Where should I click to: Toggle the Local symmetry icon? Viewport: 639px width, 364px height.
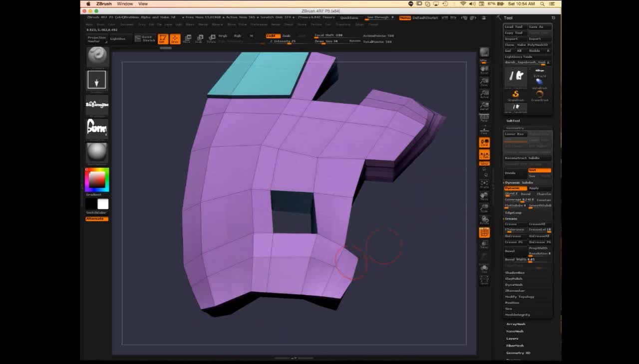coord(484,142)
